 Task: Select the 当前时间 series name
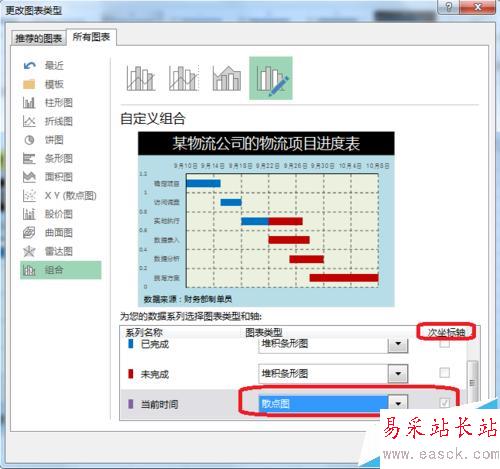159,404
